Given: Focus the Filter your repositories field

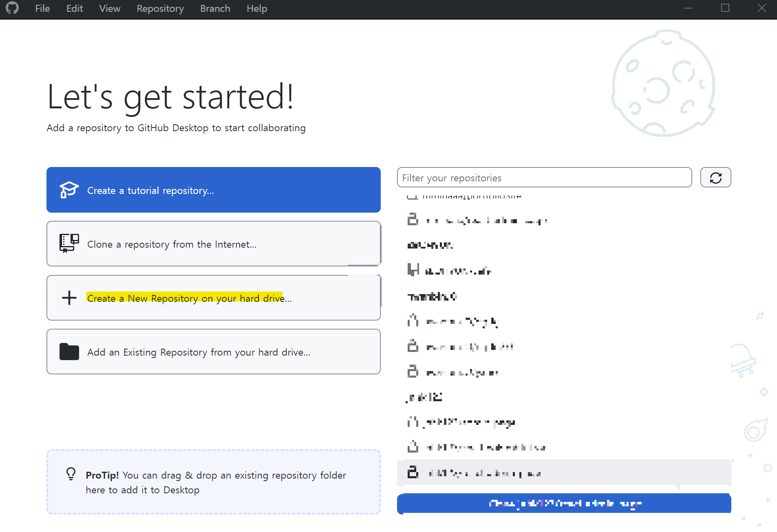Looking at the screenshot, I should pos(544,178).
